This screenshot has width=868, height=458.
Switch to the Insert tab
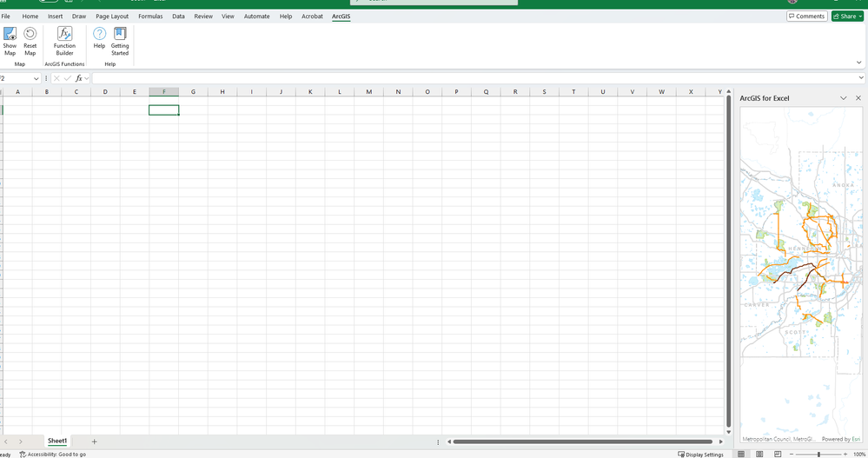coord(55,16)
